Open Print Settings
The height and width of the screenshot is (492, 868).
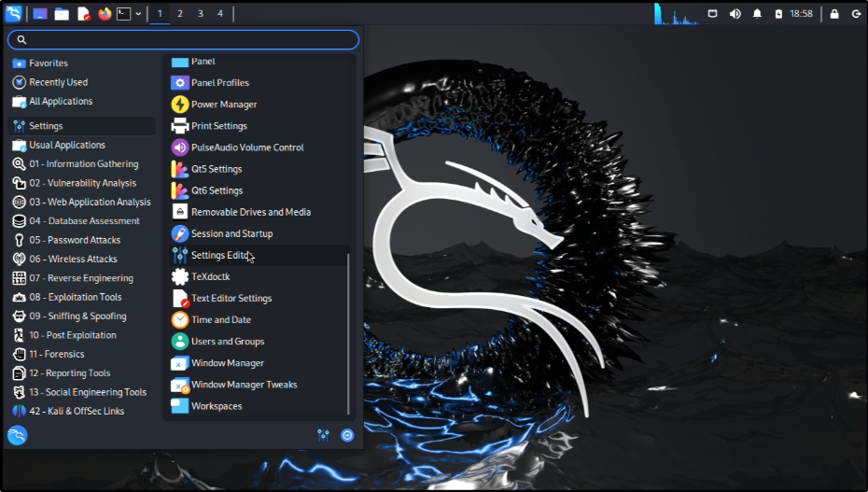click(x=259, y=126)
